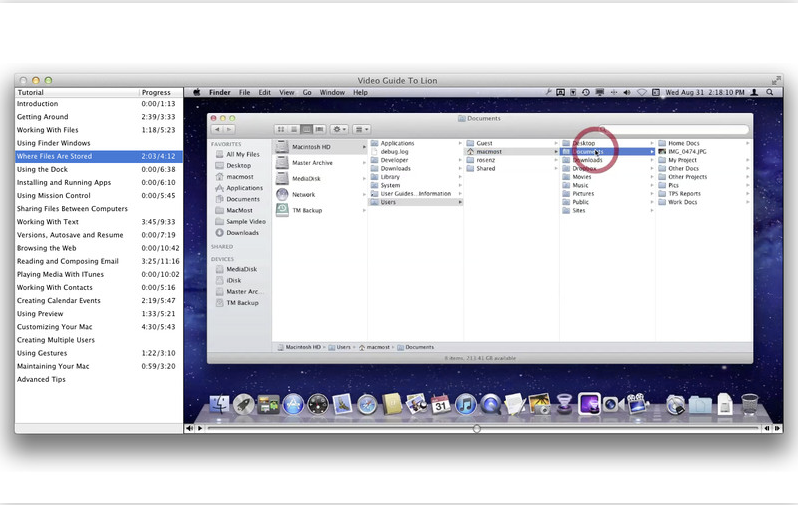
Task: Open the Spotlight magnifier in menu bar
Action: tap(770, 92)
